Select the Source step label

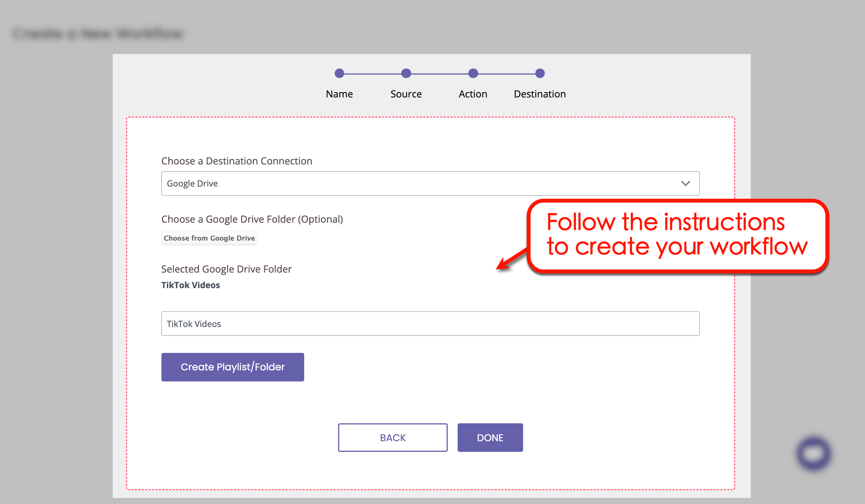point(405,94)
